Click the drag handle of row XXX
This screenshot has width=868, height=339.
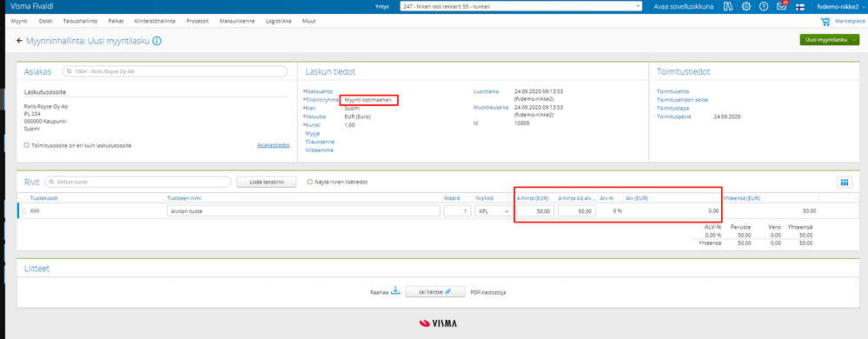[23, 211]
